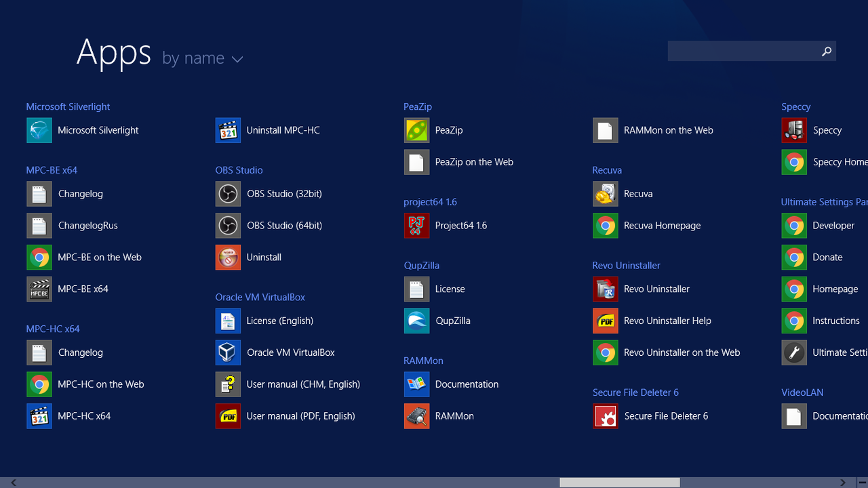Launch OBS Studio (64bit) icon
868x488 pixels.
click(x=228, y=225)
